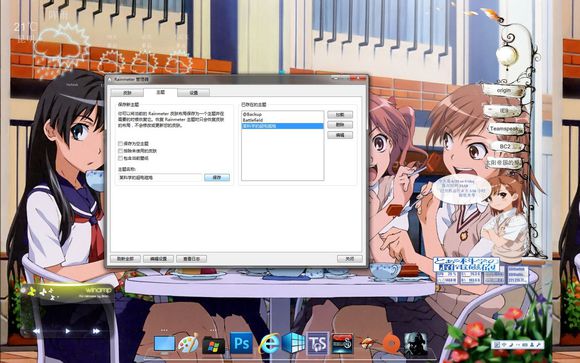Viewport: 580px width, 363px height.
Task: Click the theme name input field
Action: (x=160, y=178)
